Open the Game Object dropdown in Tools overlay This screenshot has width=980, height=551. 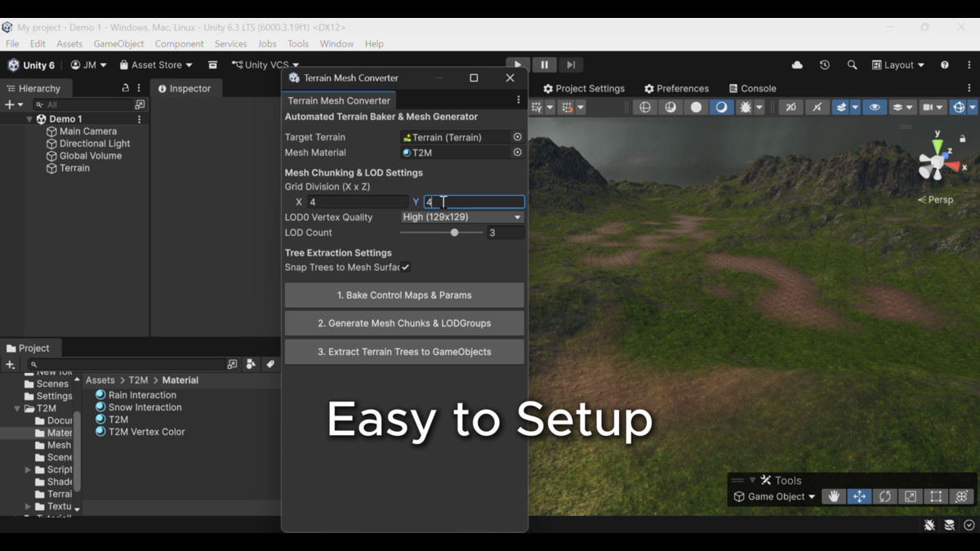pyautogui.click(x=774, y=496)
